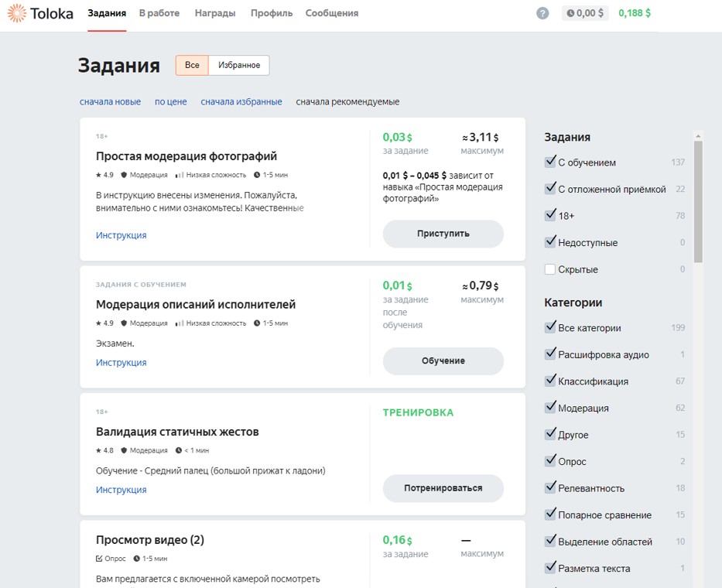The width and height of the screenshot is (722, 588).
Task: Sort by сначала новые
Action: [110, 102]
